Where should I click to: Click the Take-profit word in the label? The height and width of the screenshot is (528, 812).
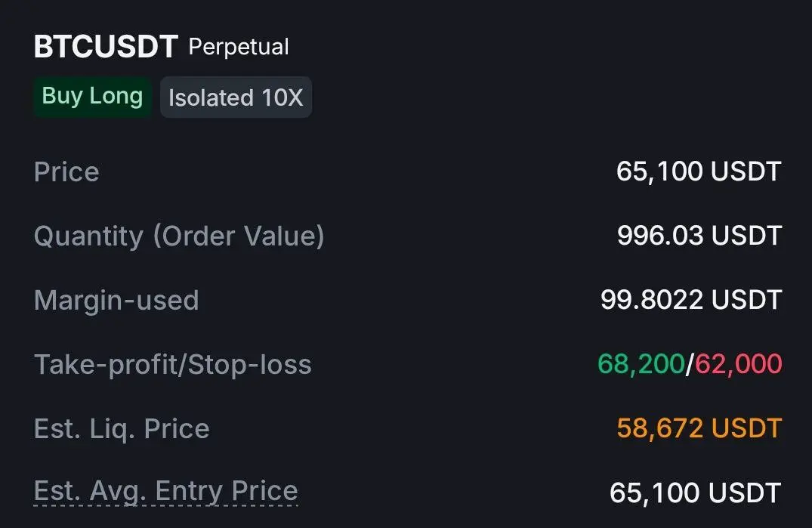point(105,365)
